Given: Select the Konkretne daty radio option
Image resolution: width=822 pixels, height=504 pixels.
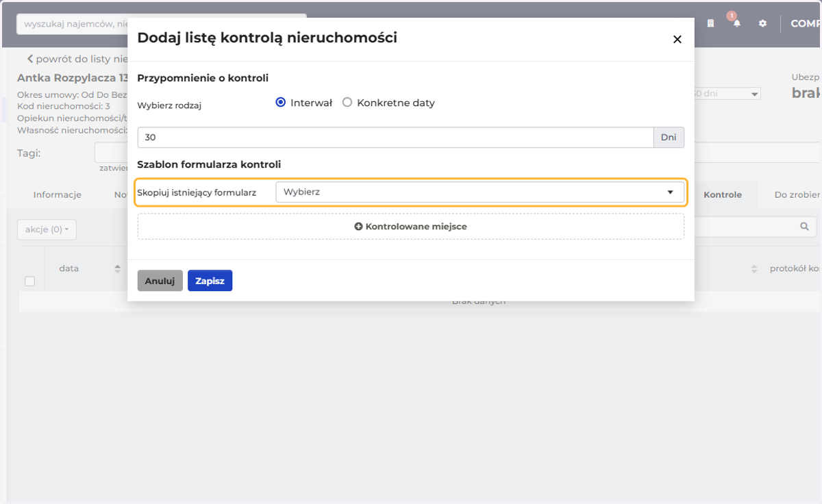Looking at the screenshot, I should [x=347, y=103].
